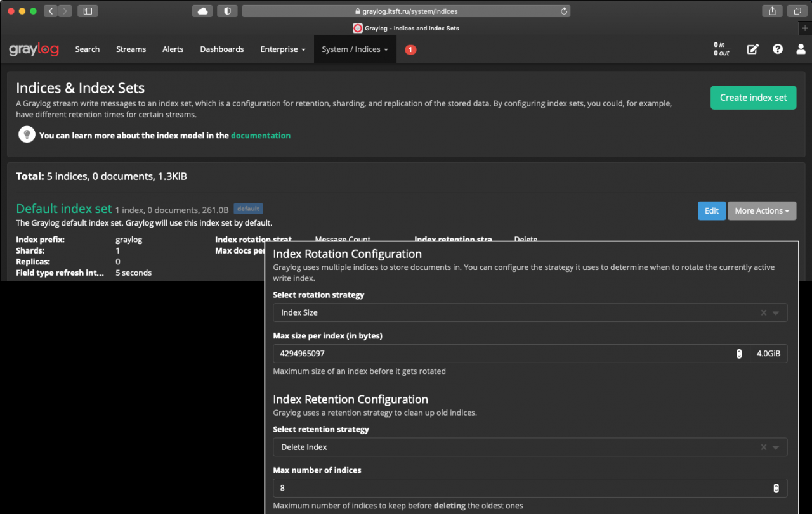The width and height of the screenshot is (812, 514).
Task: Add a new tab with the plus icon
Action: coord(806,28)
